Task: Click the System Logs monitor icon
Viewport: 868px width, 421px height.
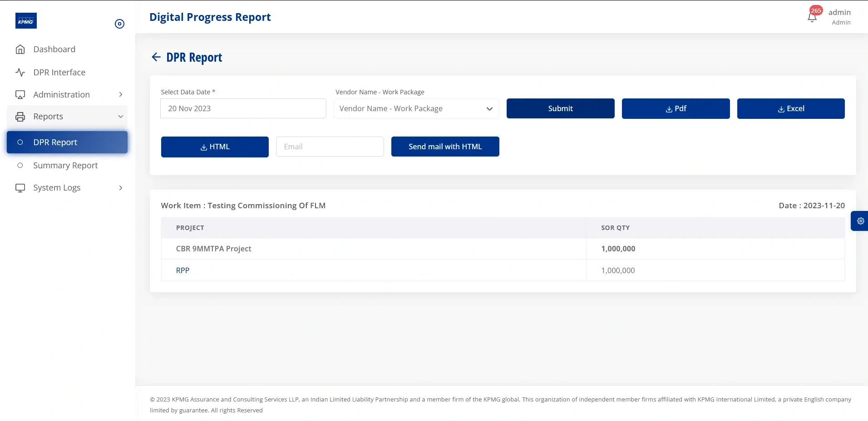Action: pos(20,187)
